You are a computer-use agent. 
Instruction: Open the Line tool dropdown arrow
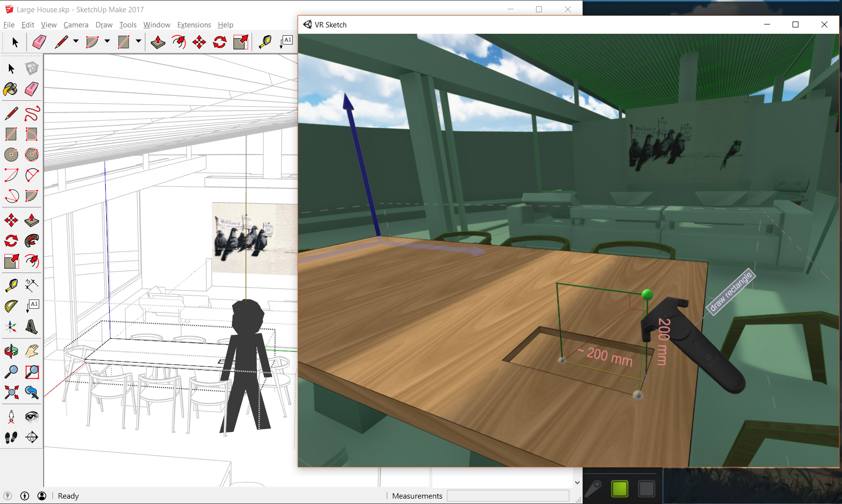pyautogui.click(x=76, y=42)
